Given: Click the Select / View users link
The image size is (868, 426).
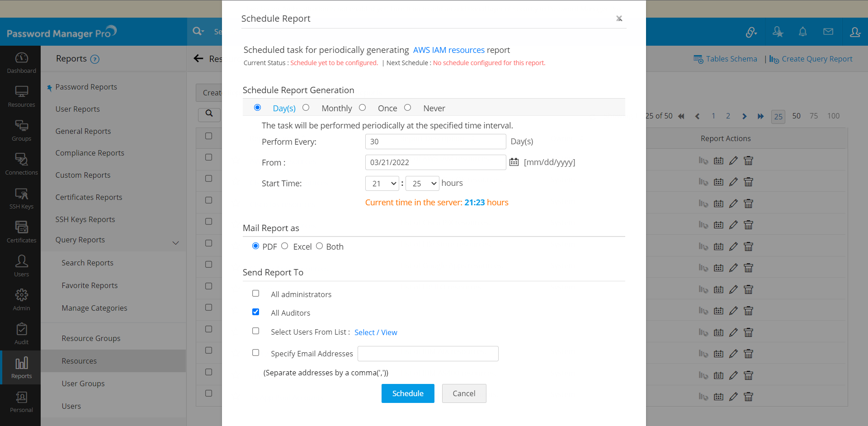Looking at the screenshot, I should pyautogui.click(x=376, y=332).
